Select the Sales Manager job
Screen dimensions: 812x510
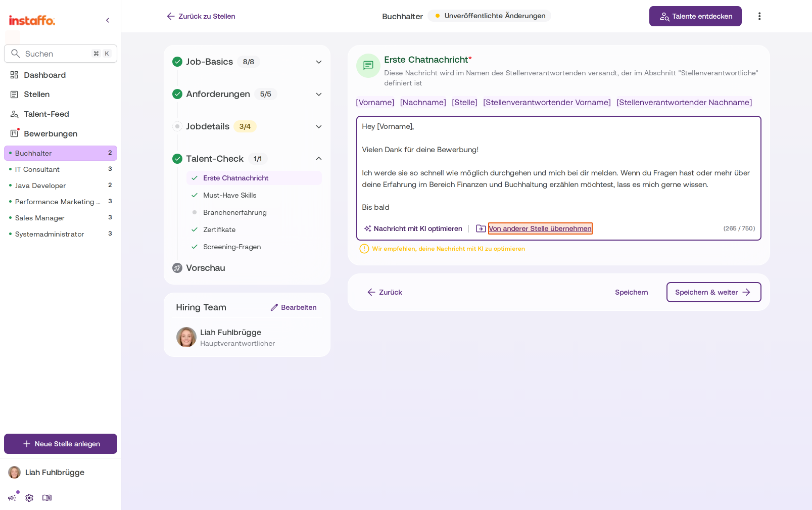coord(61,218)
